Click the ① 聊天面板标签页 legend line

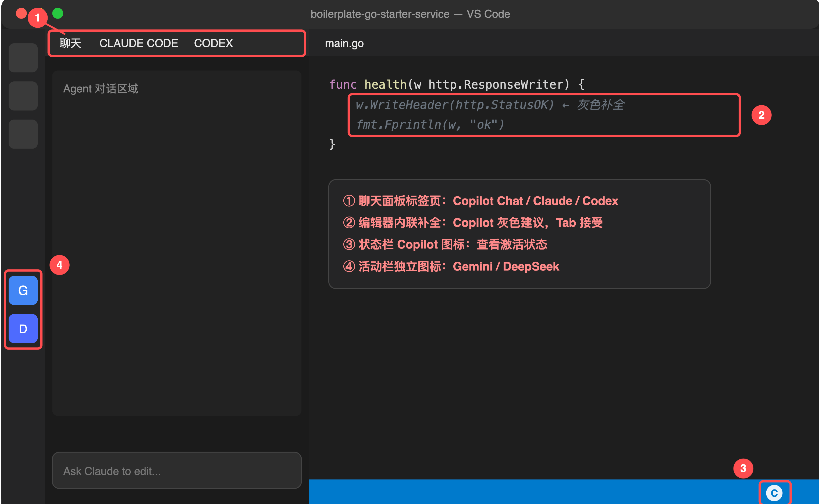[481, 201]
